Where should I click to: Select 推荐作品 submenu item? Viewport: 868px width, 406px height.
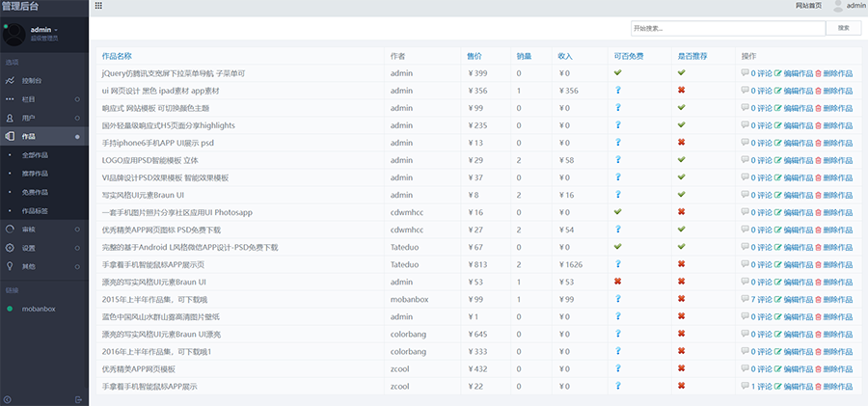tap(35, 174)
